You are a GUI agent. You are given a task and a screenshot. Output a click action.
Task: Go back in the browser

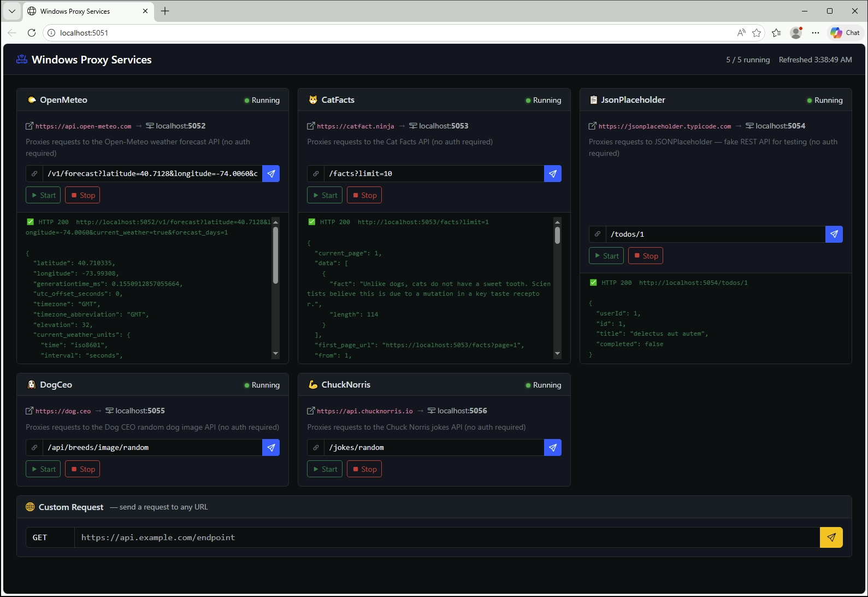[12, 33]
